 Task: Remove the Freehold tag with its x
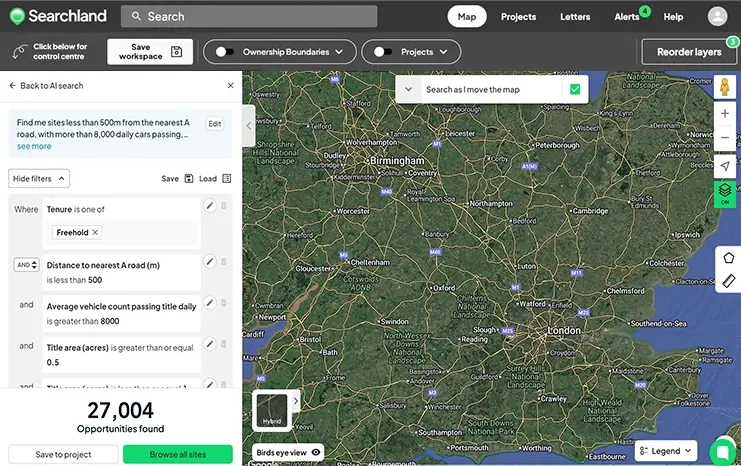95,232
